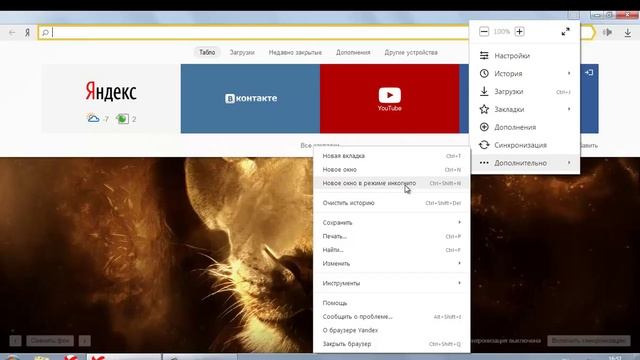
Task: Open the ВКонтакте tile
Action: click(x=250, y=98)
